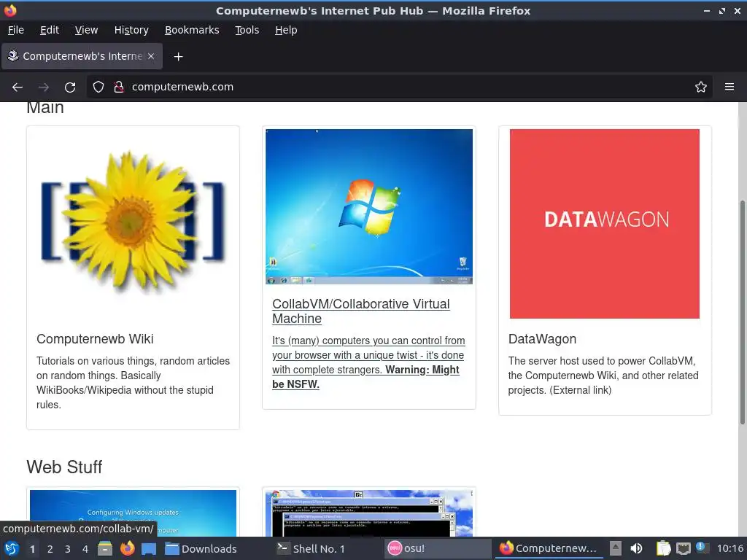This screenshot has width=747, height=560.
Task: Open the Tools menu
Action: tap(247, 30)
